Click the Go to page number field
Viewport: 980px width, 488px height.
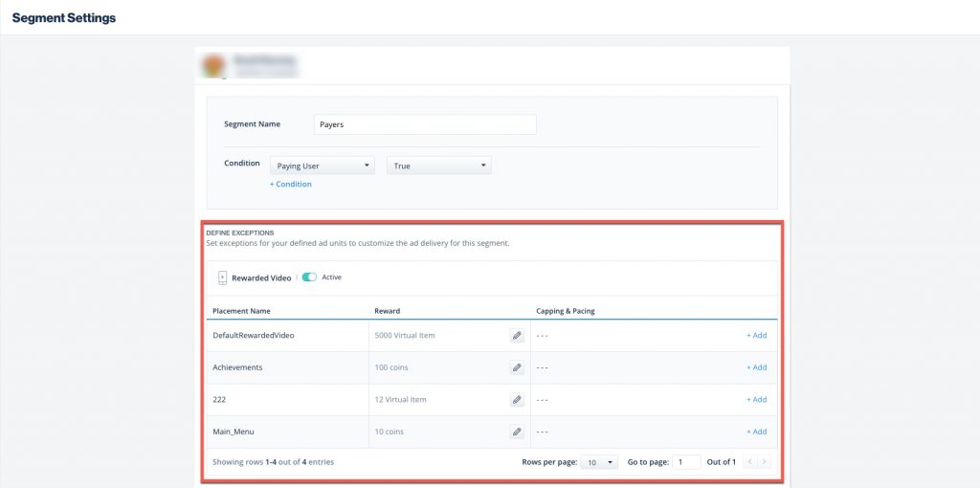point(686,462)
